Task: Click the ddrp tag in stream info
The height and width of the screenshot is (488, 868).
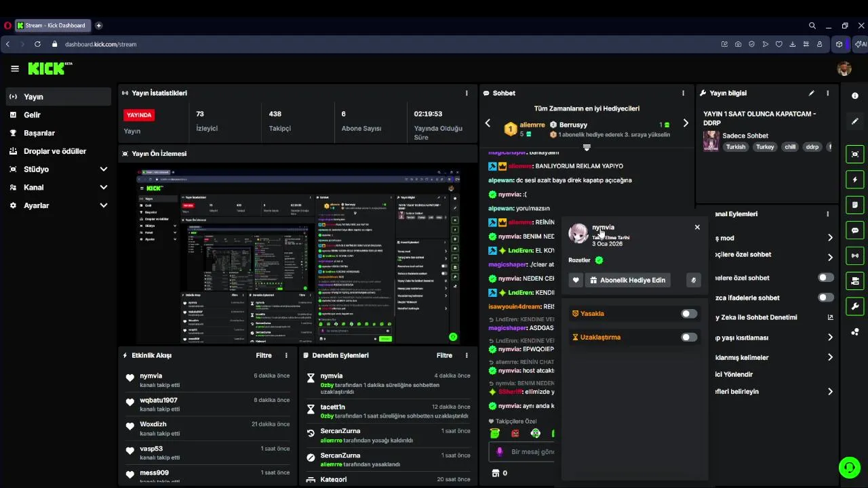Action: (812, 147)
